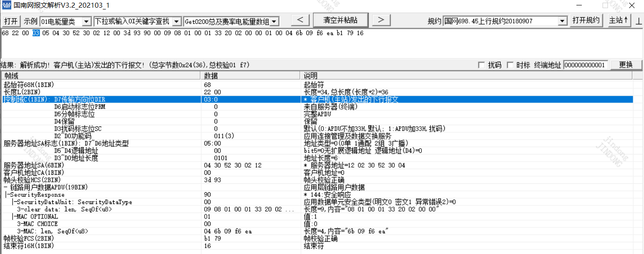Click data cell '3d 93'

(x=212, y=180)
